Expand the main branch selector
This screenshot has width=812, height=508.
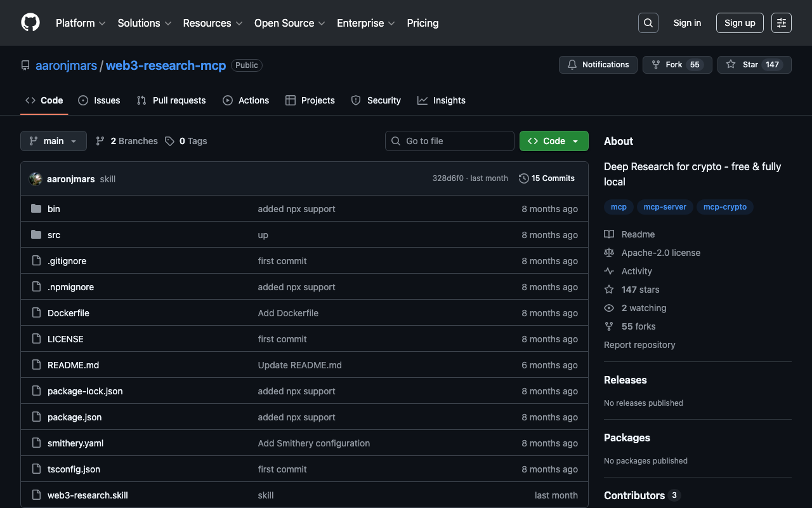coord(53,141)
